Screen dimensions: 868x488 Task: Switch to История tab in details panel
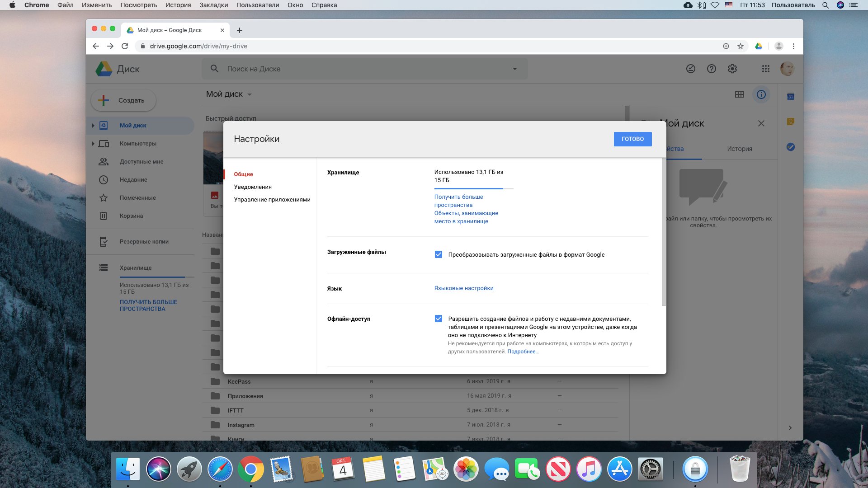[x=740, y=149]
